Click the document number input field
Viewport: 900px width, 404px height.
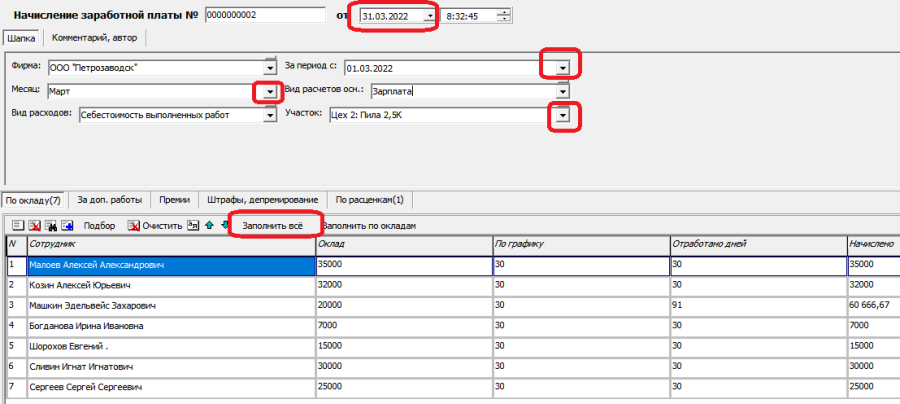click(264, 16)
